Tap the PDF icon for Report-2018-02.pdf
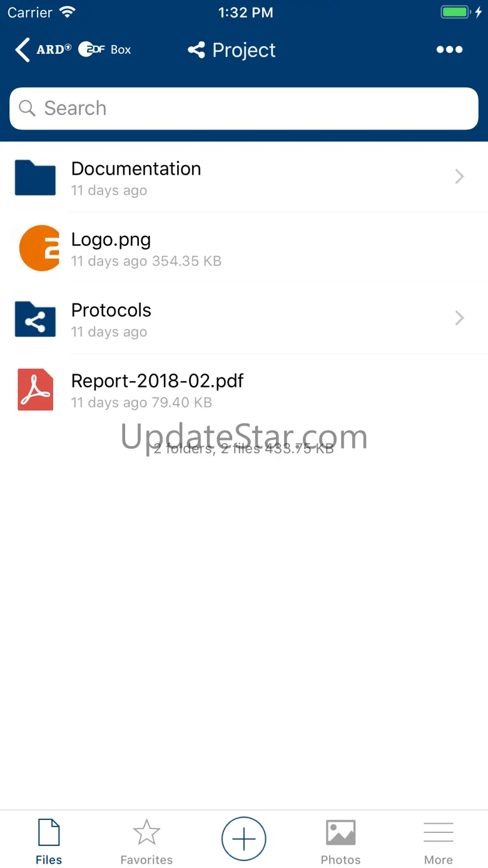 pyautogui.click(x=35, y=390)
